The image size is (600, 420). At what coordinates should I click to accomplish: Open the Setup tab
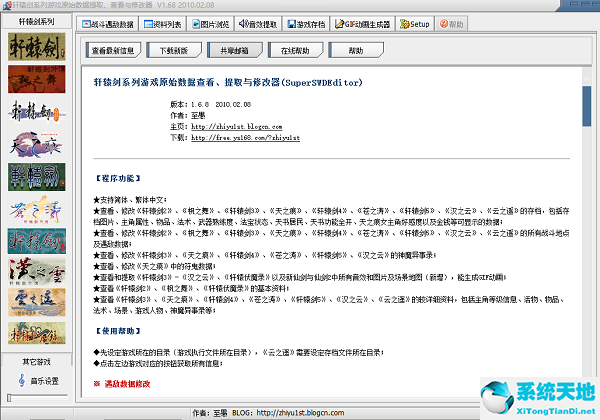pos(415,24)
